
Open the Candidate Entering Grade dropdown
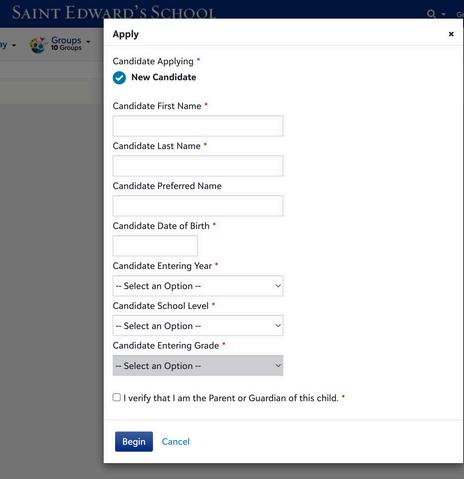tap(198, 366)
